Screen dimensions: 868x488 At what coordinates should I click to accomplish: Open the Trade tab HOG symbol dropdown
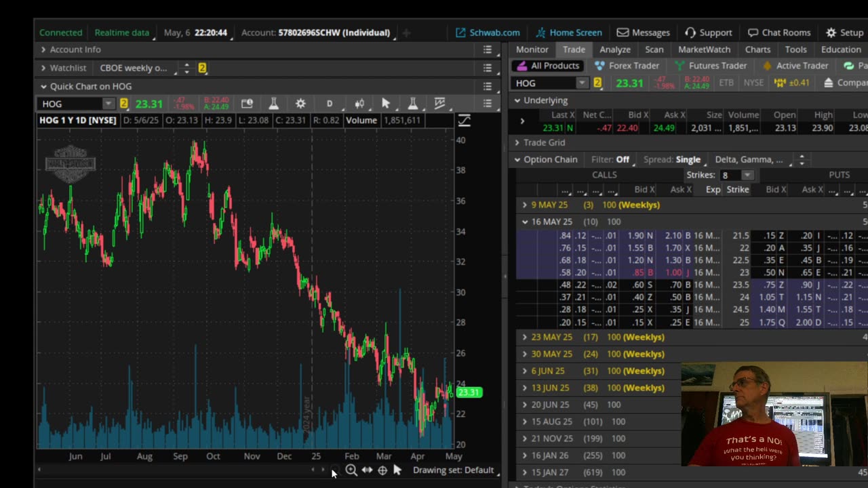click(582, 83)
